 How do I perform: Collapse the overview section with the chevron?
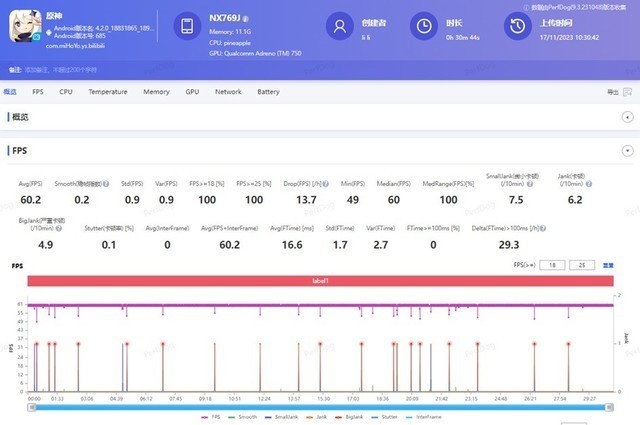tap(627, 118)
